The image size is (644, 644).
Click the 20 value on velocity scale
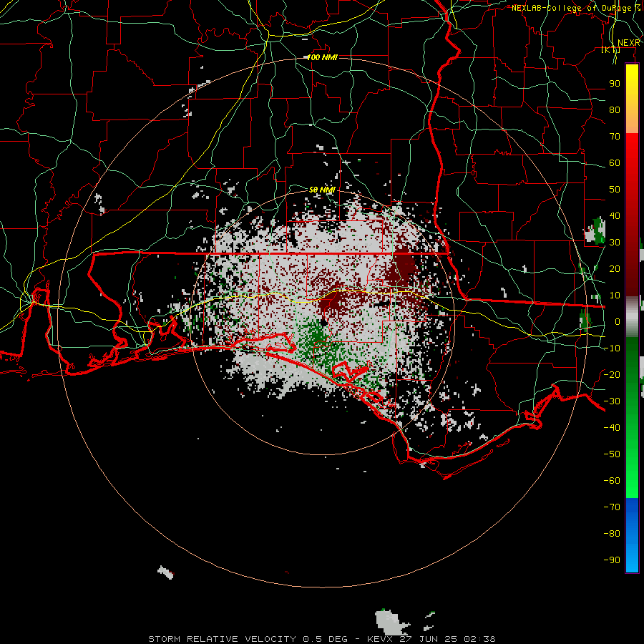[615, 268]
